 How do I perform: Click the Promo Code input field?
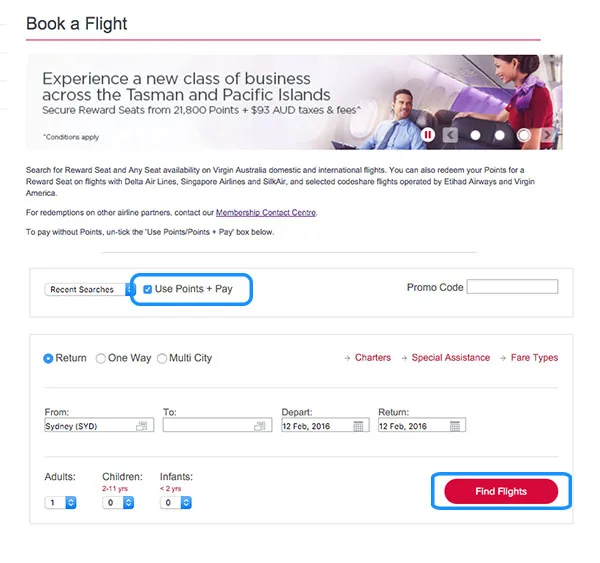[512, 287]
